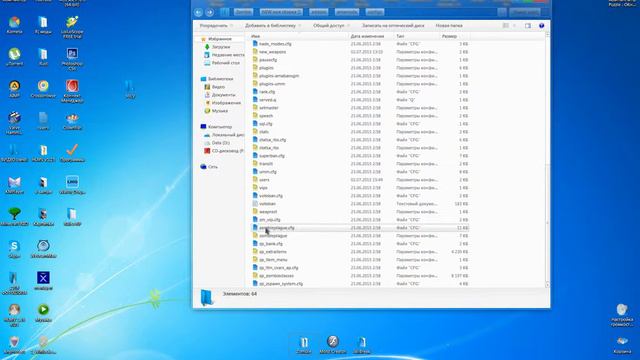Image resolution: width=640 pixels, height=360 pixels.
Task: Select the new_weapons file
Action: 359,52
